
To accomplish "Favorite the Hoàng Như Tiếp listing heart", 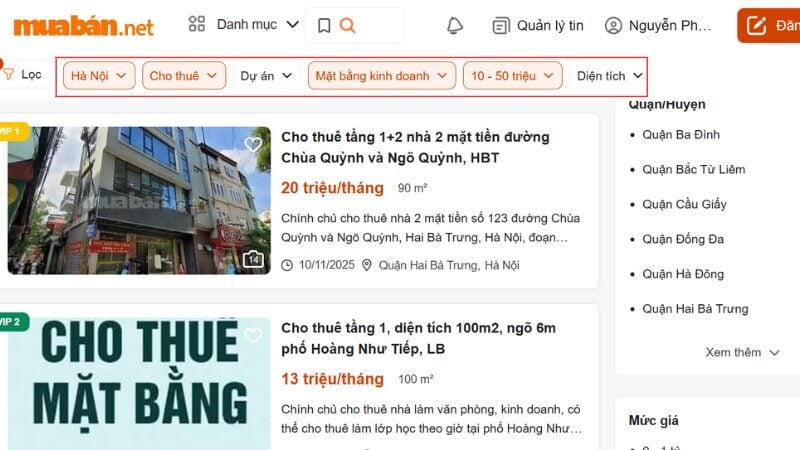I will coord(253,335).
